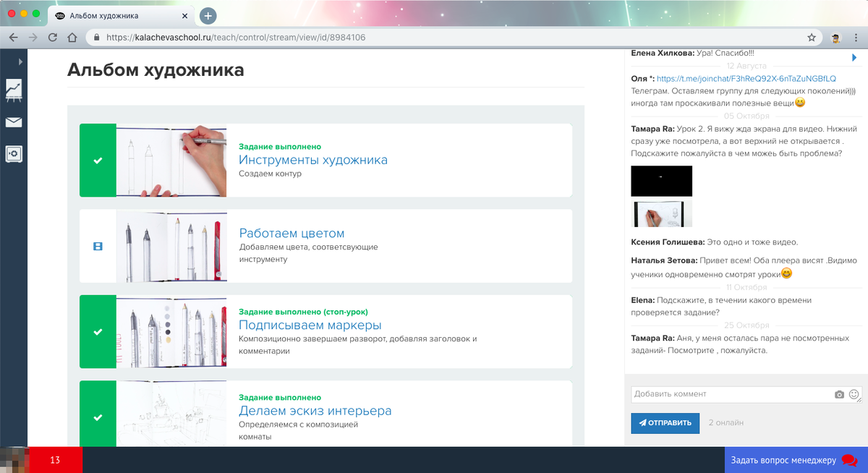
Task: Click the Работаем цветом lesson thumbnail
Action: 171,246
